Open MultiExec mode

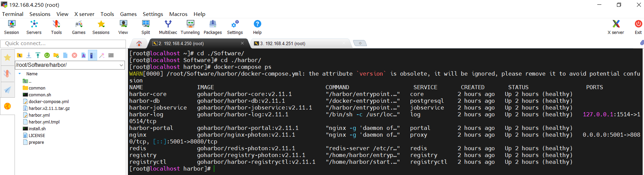coord(168,27)
